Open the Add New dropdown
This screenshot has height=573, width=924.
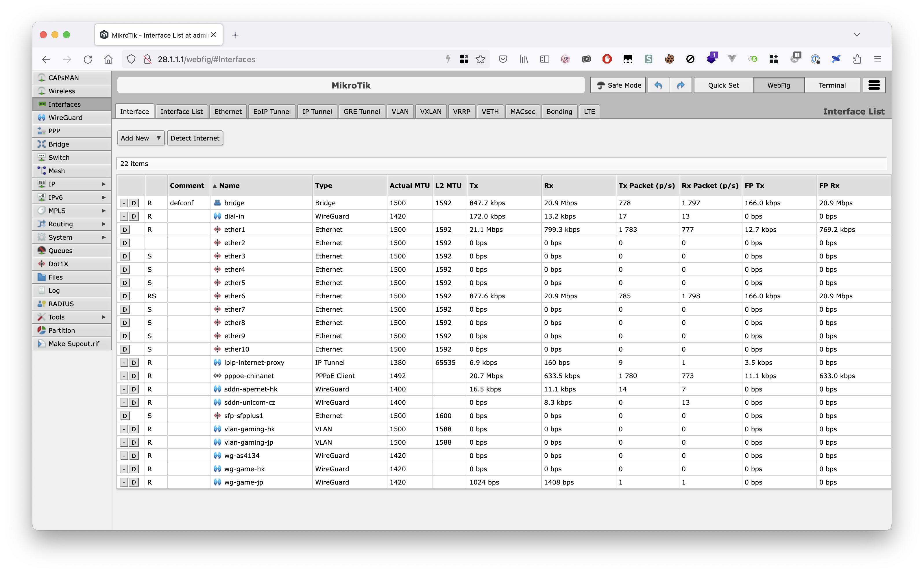[141, 138]
